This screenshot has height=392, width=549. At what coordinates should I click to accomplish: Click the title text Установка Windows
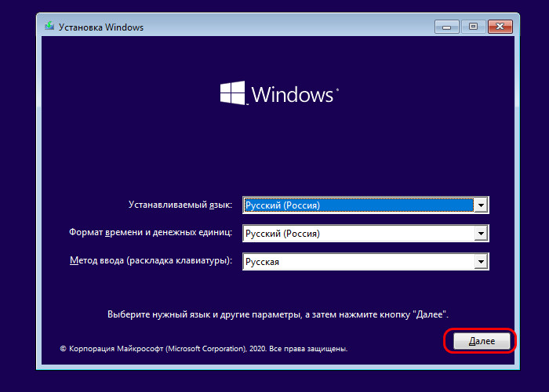tap(101, 27)
